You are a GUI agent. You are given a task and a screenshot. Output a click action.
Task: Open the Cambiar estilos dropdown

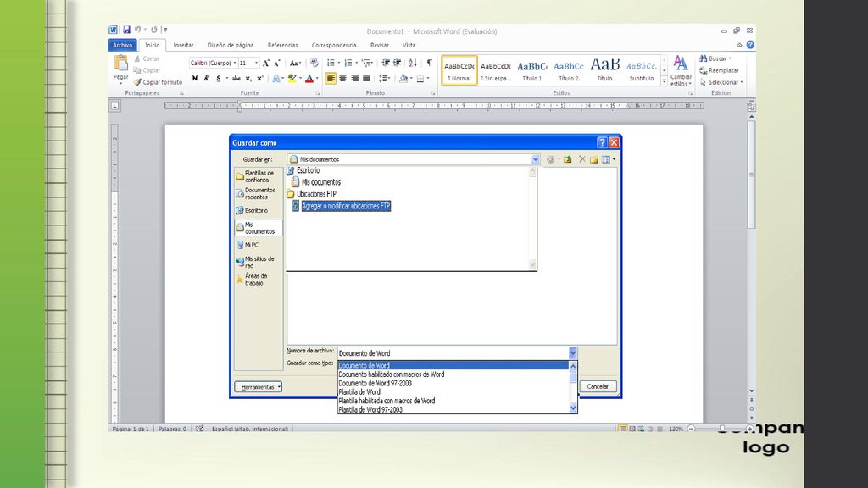681,71
